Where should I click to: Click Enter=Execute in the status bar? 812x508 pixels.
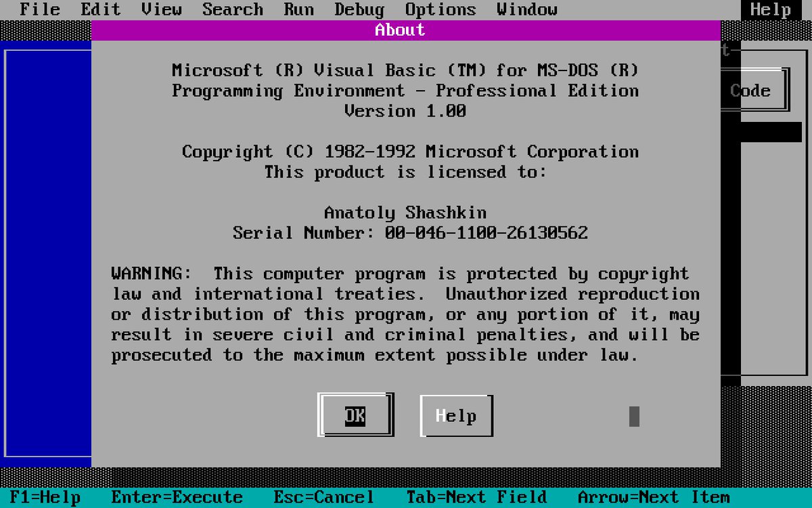point(177,497)
